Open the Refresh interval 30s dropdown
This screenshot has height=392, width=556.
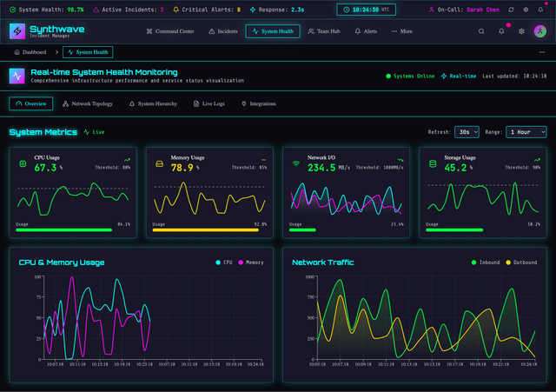coord(467,131)
